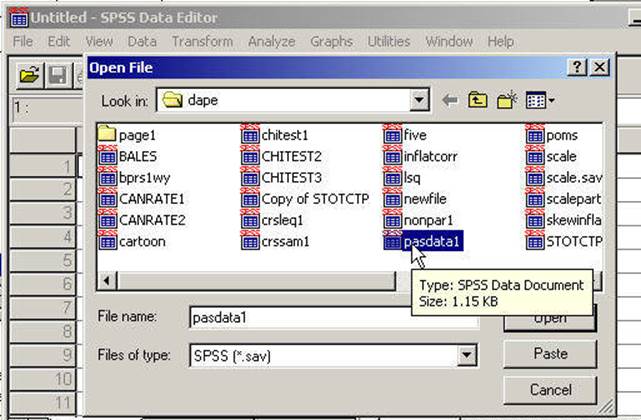641x420 pixels.
Task: Select the scalepart data file
Action: (564, 199)
